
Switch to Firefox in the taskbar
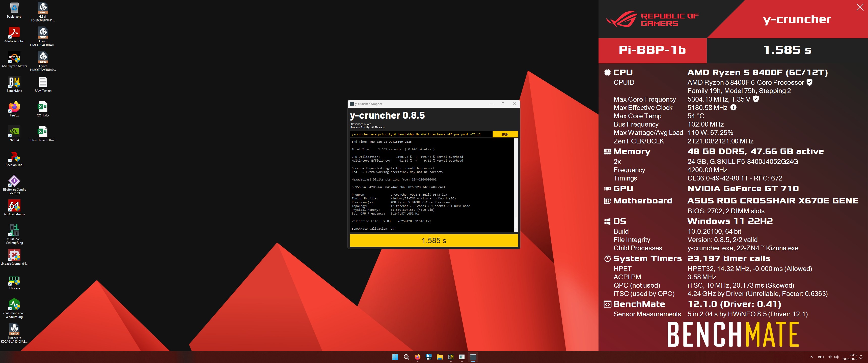click(418, 357)
